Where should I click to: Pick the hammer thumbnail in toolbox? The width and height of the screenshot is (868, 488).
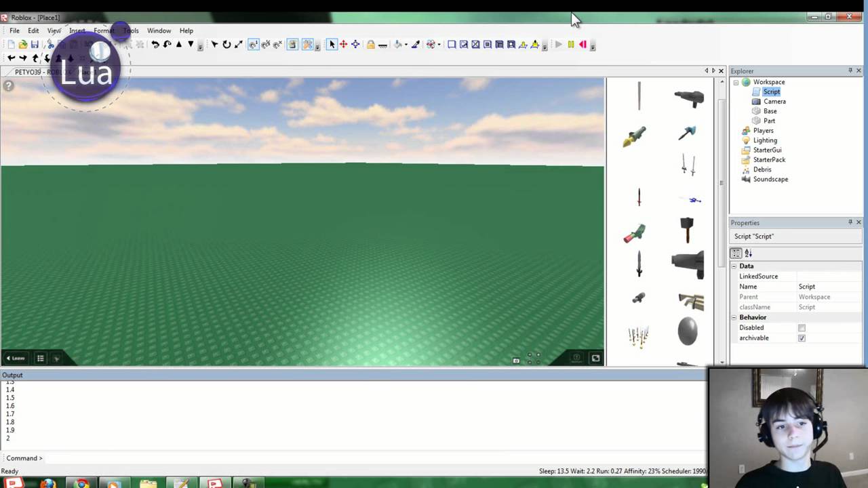point(687,230)
